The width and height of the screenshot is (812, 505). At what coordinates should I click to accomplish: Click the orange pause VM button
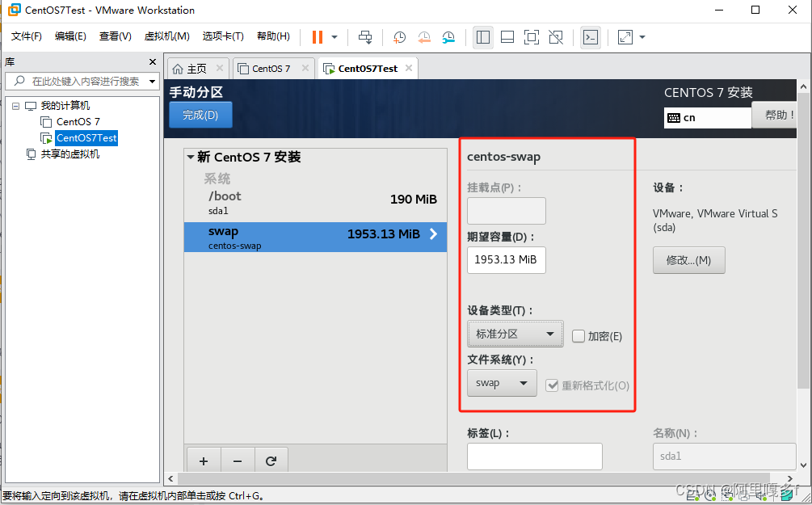pos(317,37)
